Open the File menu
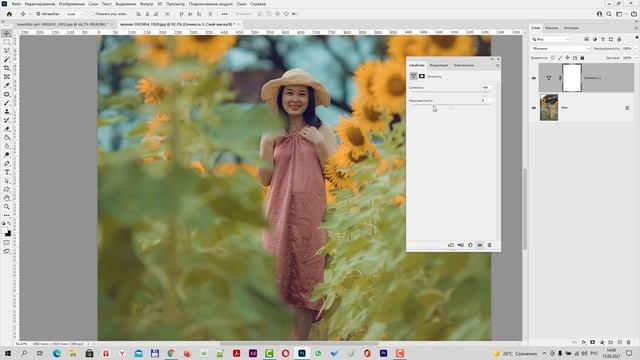The height and width of the screenshot is (360, 640). (x=16, y=4)
